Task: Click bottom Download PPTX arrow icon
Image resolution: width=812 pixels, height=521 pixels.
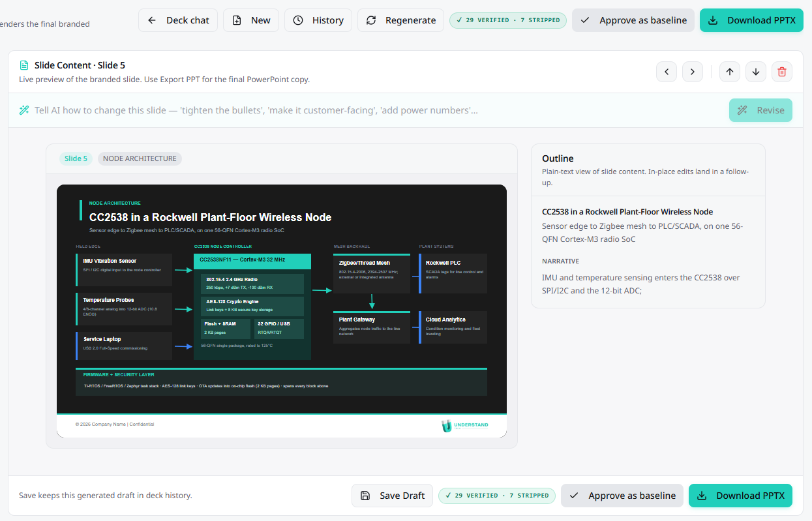Action: click(702, 496)
